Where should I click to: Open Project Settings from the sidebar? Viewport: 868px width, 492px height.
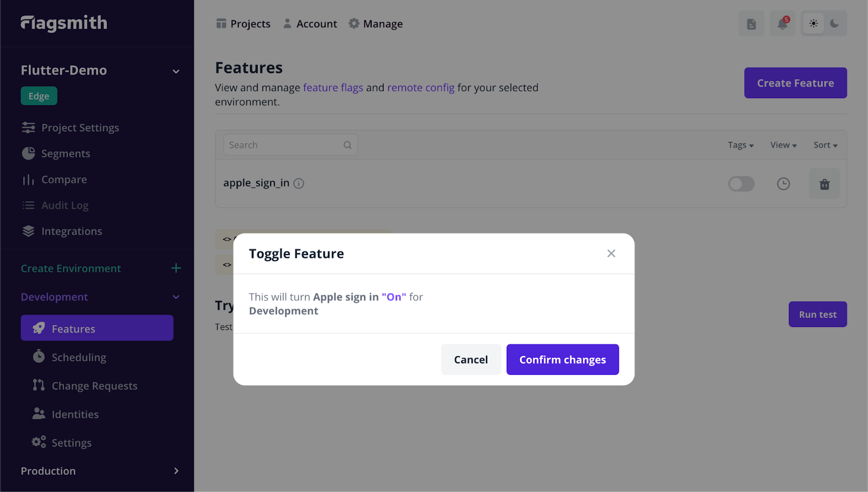80,127
